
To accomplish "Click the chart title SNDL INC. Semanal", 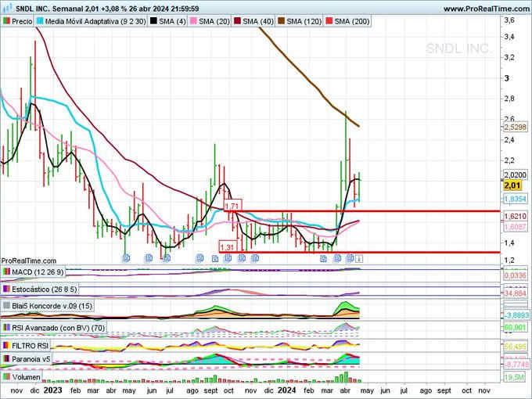I will pyautogui.click(x=49, y=8).
